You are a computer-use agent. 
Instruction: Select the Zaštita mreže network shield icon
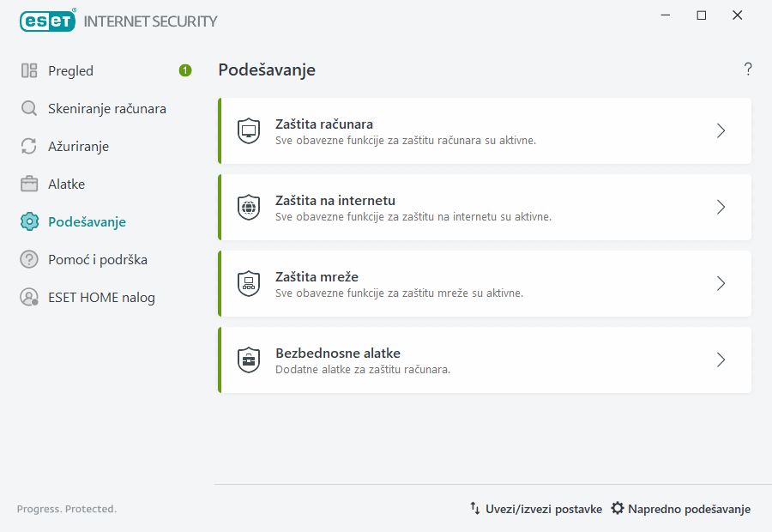coord(249,283)
